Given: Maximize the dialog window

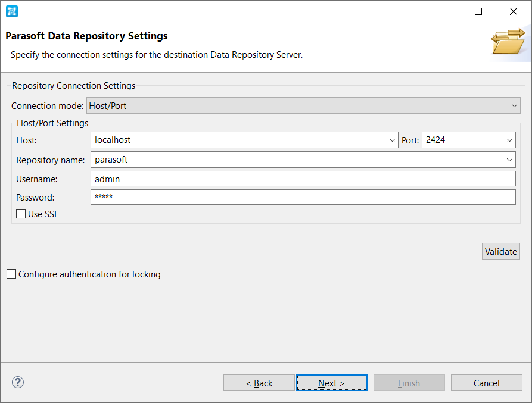Looking at the screenshot, I should (x=478, y=11).
